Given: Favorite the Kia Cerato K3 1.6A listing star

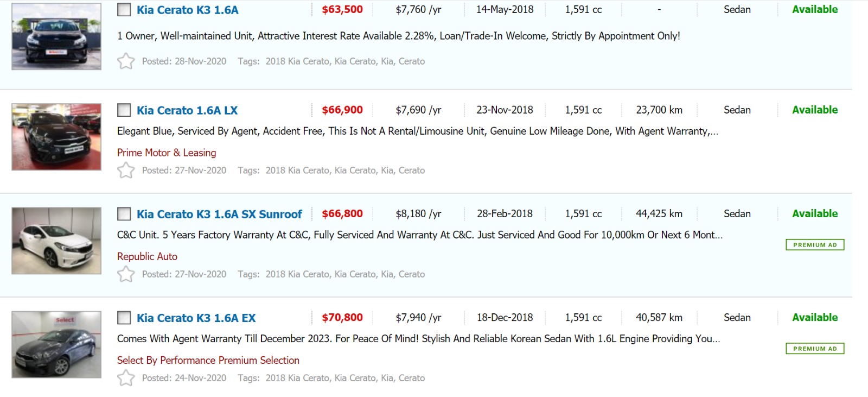Looking at the screenshot, I should 126,61.
